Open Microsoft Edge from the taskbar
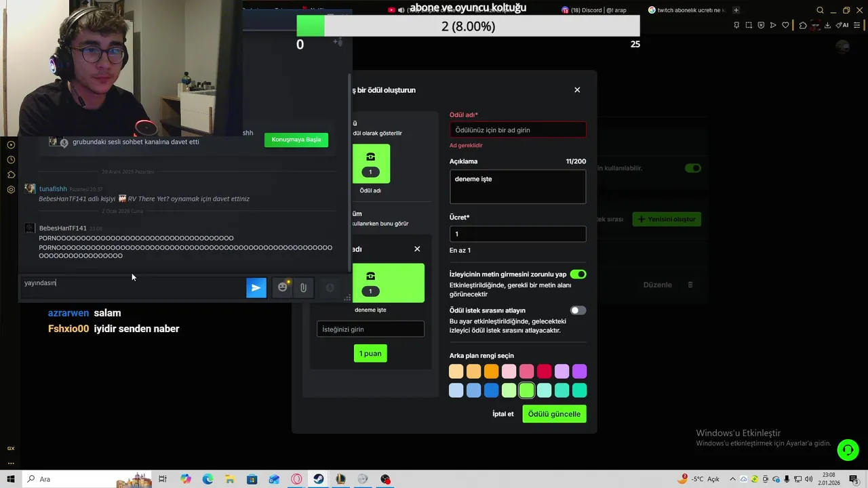The image size is (868, 488). pyautogui.click(x=208, y=479)
